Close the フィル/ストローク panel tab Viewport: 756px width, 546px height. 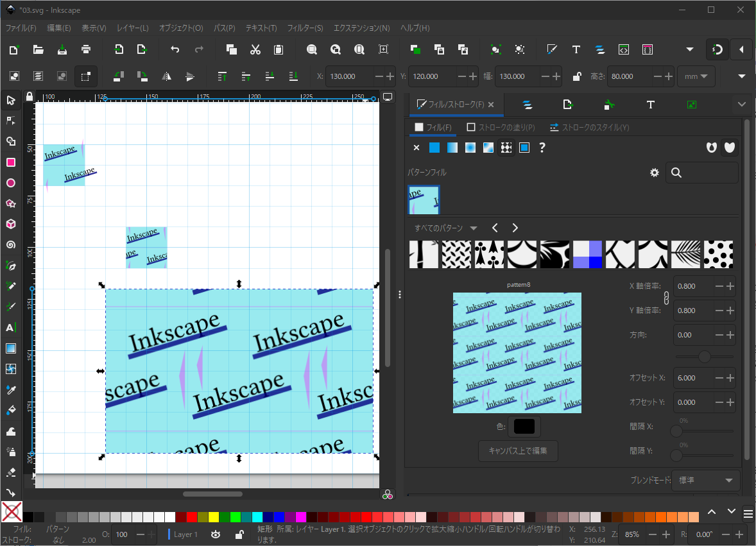(x=491, y=104)
